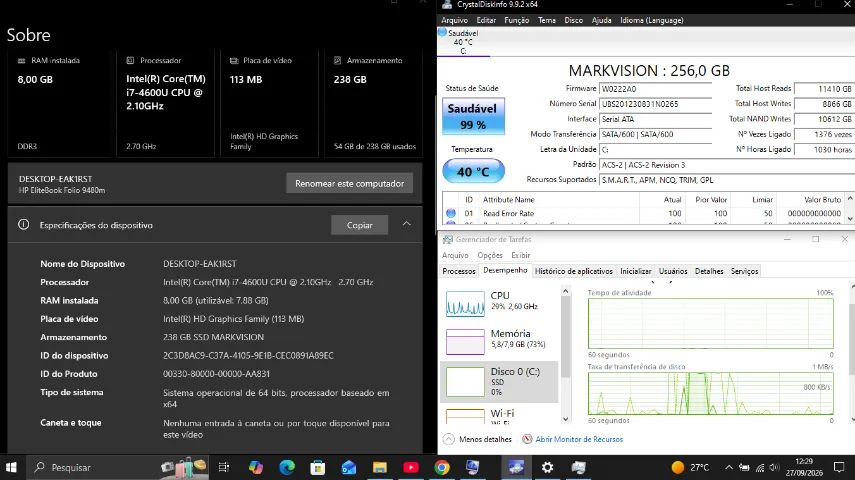This screenshot has height=480, width=855.
Task: Open Exibir menu in Gerenciador de Tarefas
Action: coord(521,255)
